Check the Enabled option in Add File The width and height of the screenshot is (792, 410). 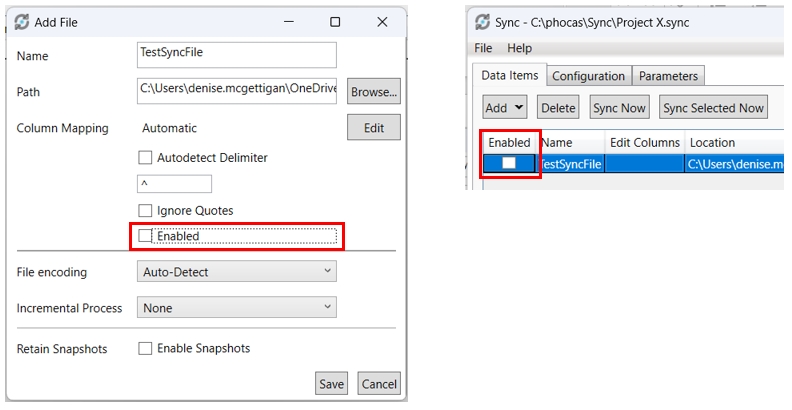click(x=145, y=236)
